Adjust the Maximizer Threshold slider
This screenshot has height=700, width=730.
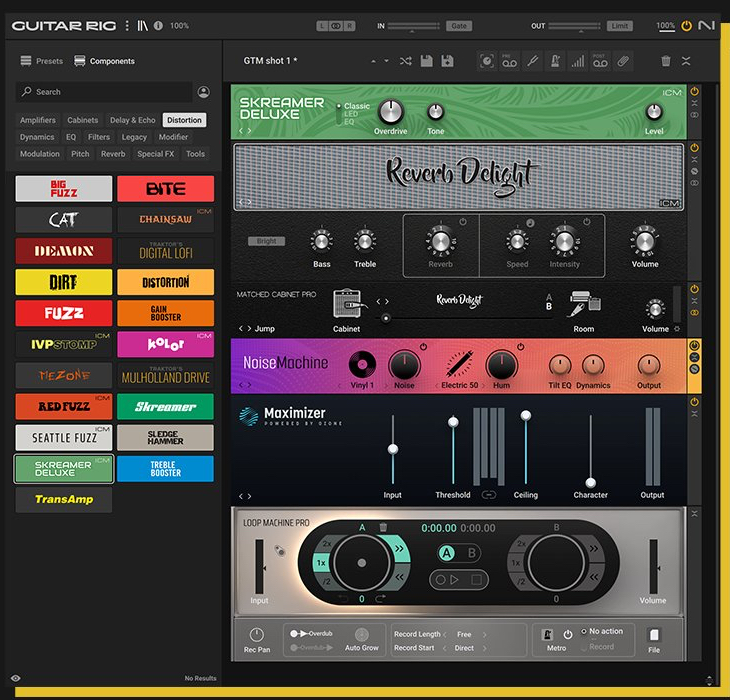click(453, 422)
